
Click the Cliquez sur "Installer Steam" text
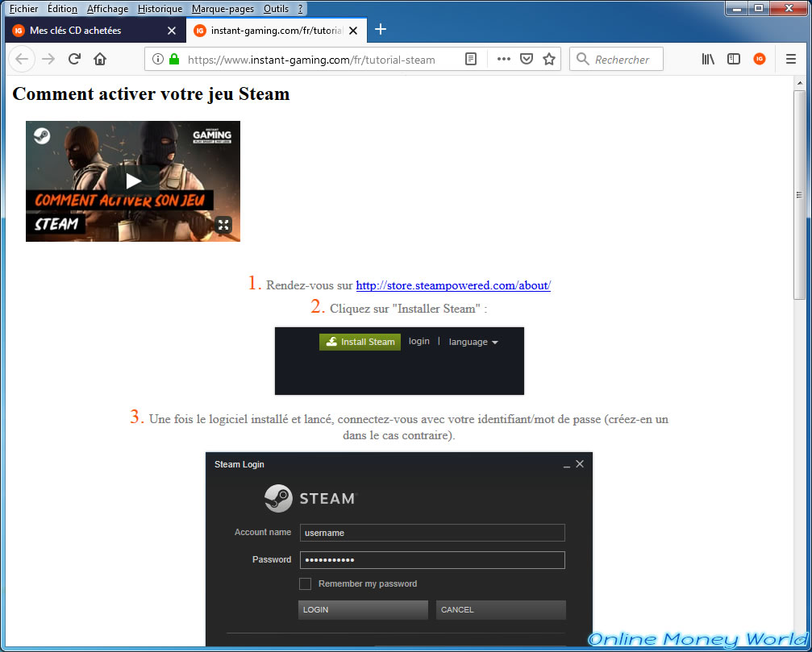(409, 309)
